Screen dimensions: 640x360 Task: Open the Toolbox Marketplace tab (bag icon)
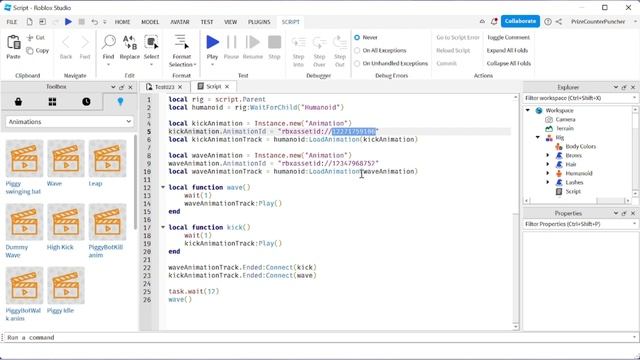tap(18, 102)
